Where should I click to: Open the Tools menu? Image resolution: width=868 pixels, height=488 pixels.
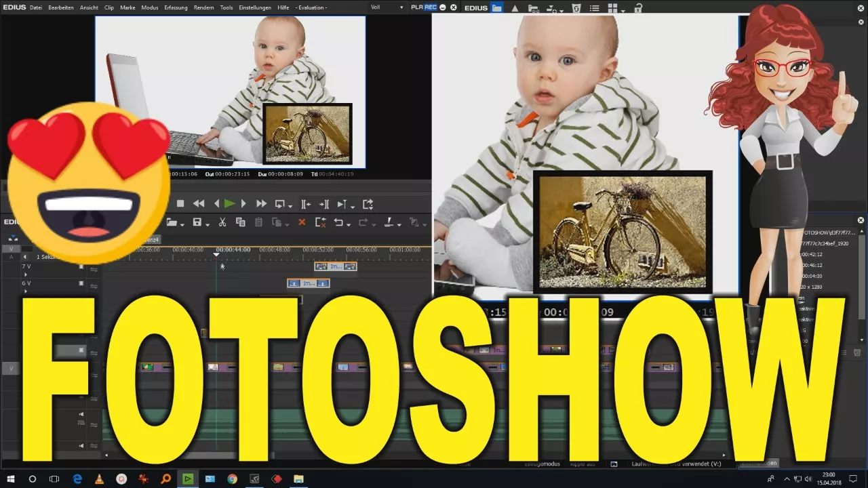pos(226,7)
